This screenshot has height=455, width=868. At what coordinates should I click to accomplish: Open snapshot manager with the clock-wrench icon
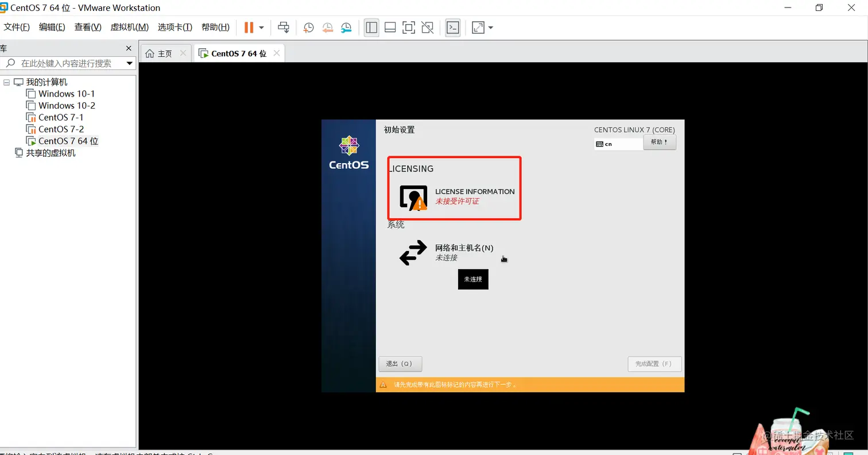pyautogui.click(x=346, y=28)
